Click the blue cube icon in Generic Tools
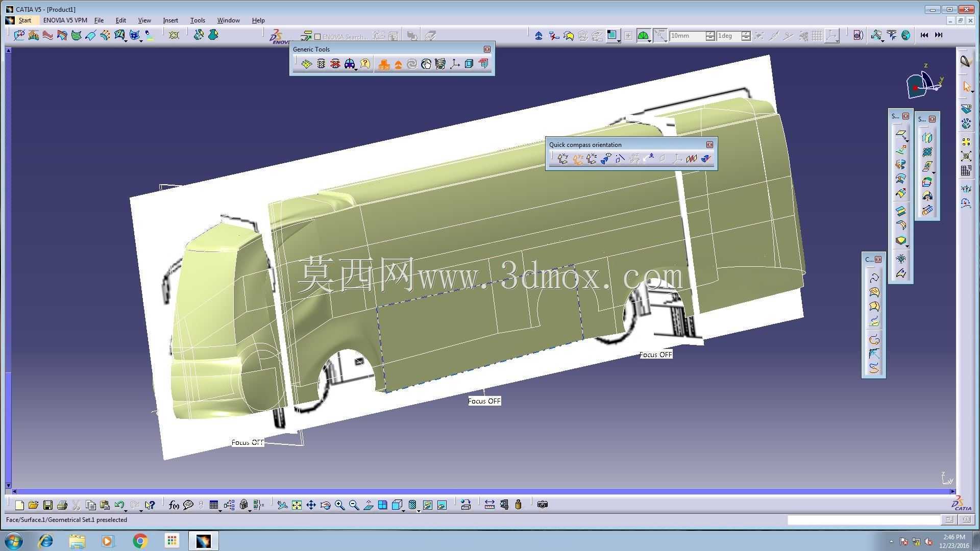The width and height of the screenshot is (980, 551). (x=469, y=64)
